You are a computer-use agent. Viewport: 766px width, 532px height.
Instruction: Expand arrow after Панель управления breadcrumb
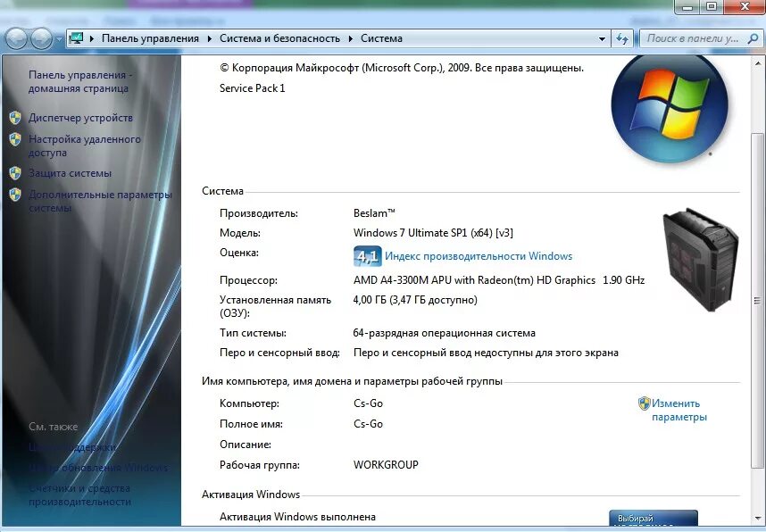point(210,38)
